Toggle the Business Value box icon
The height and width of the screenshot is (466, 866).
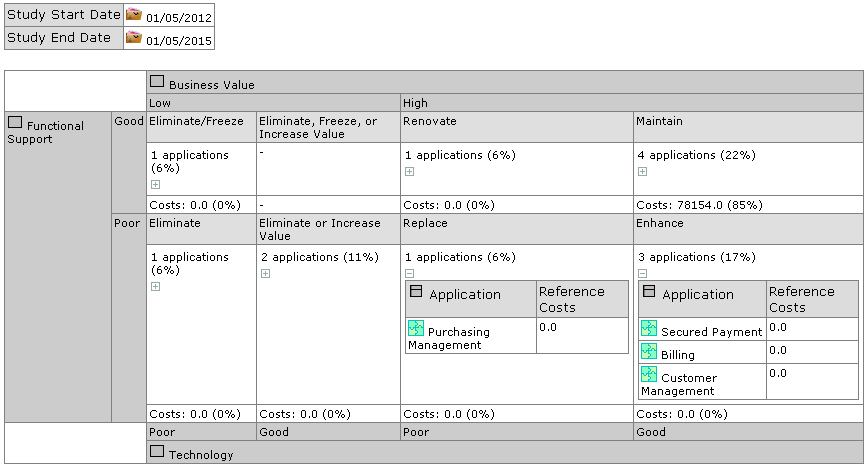tap(156, 82)
